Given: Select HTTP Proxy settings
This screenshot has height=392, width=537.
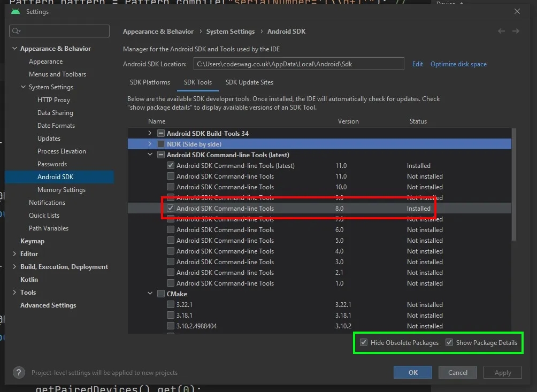Looking at the screenshot, I should [x=54, y=99].
